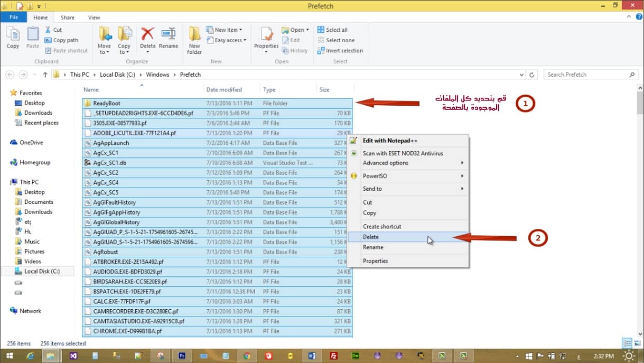
Task: Click Select none in the ribbon
Action: click(x=336, y=40)
